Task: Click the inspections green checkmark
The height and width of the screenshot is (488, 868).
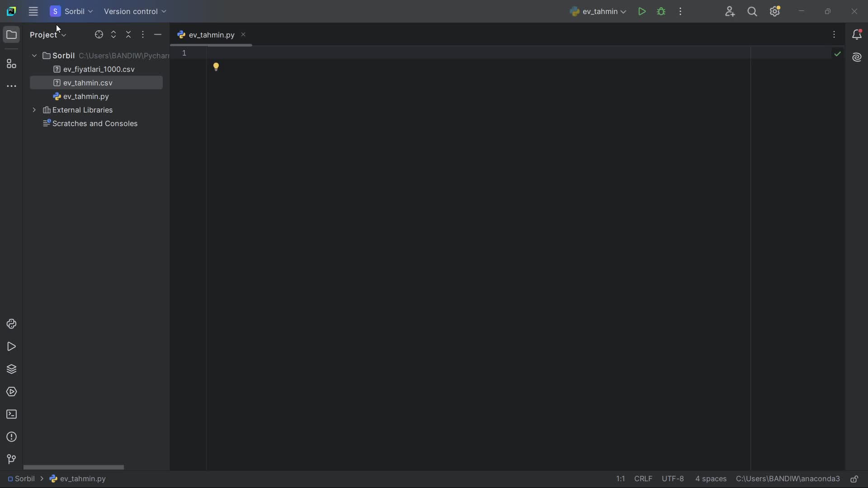Action: pos(838,54)
